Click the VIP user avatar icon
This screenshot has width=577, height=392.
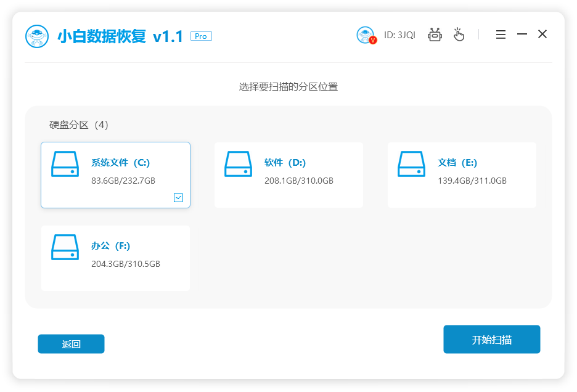(366, 35)
